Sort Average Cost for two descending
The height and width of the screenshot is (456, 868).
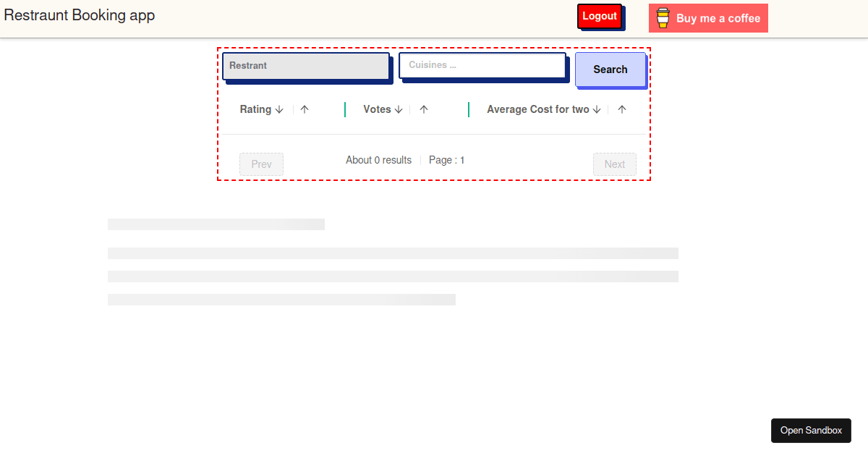[x=597, y=110]
